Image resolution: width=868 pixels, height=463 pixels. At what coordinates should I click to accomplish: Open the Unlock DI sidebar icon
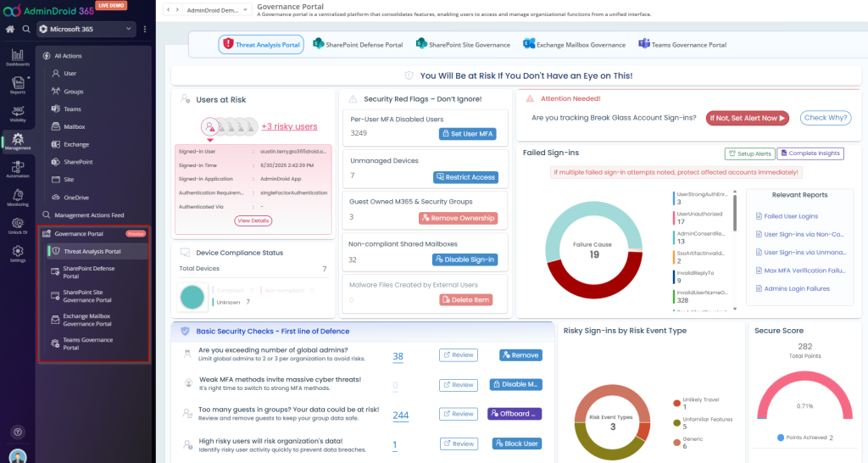[18, 226]
